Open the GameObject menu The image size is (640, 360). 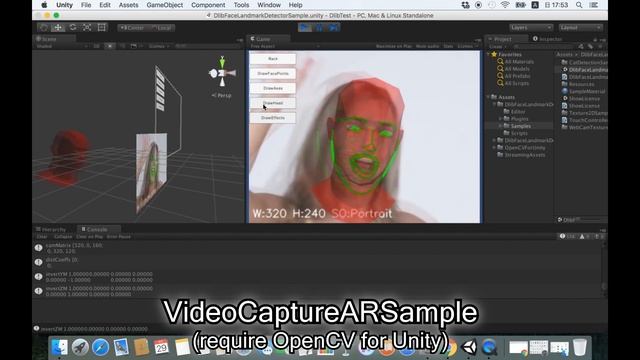[x=164, y=5]
